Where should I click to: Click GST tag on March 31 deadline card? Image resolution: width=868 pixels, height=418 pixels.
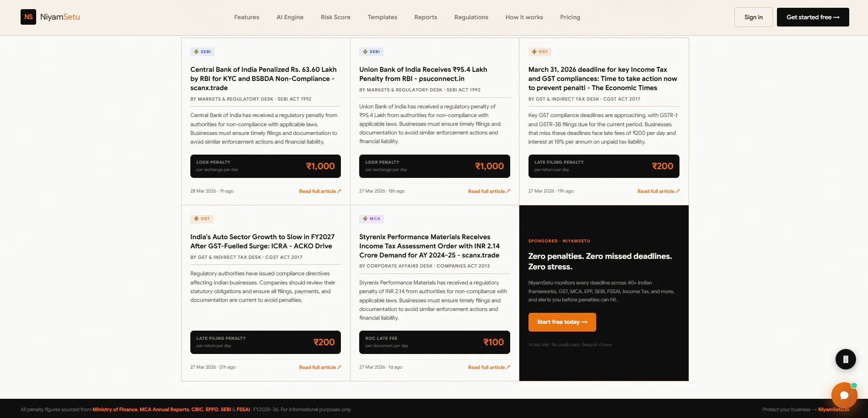540,52
